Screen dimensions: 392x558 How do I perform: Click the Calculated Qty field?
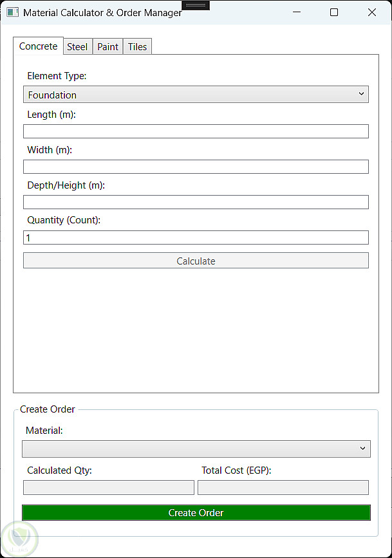[x=109, y=488]
